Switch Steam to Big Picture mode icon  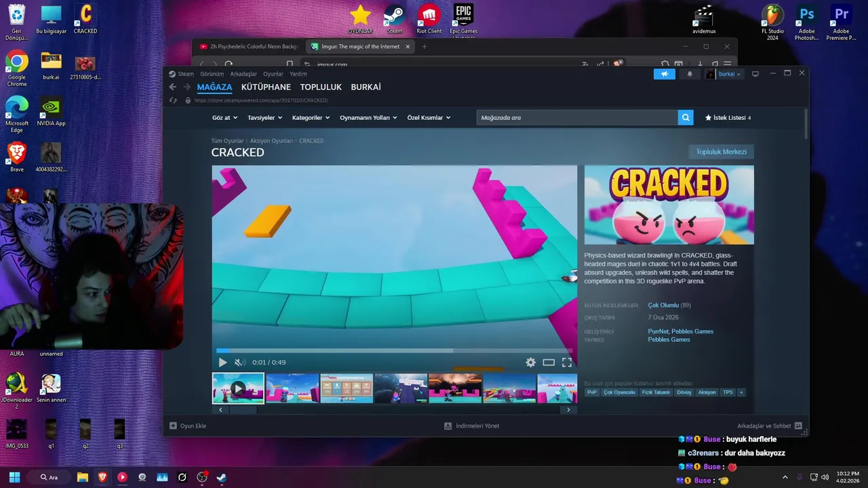tap(755, 74)
